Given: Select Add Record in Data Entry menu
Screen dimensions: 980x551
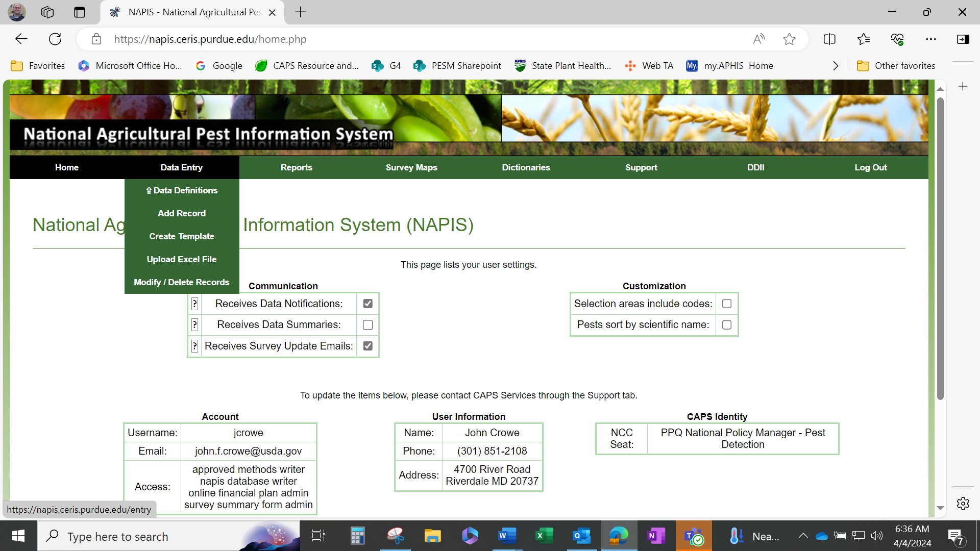Looking at the screenshot, I should (x=182, y=213).
